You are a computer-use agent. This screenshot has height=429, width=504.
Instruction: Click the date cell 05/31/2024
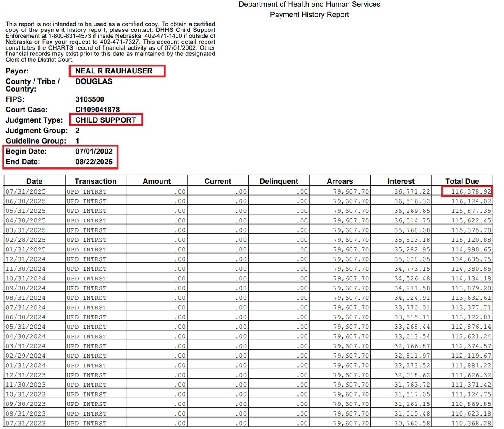tap(26, 327)
